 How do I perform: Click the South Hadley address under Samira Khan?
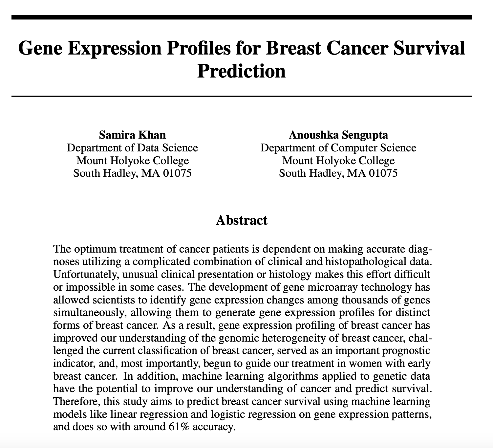click(x=132, y=173)
